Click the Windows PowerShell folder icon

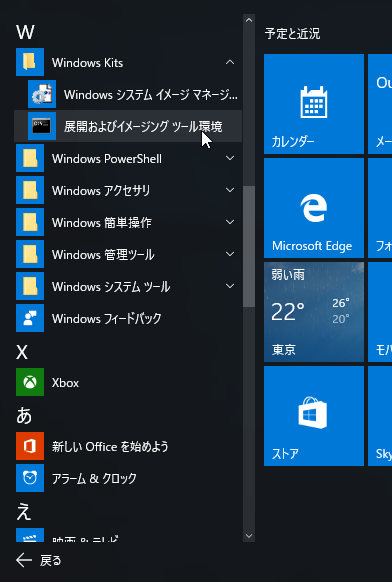tap(30, 158)
